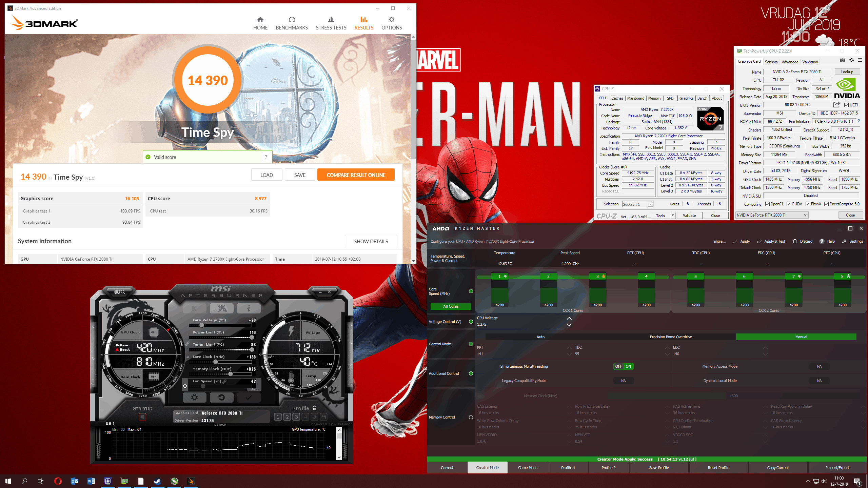Open the Afterburner OC Scanner icon

coord(119,292)
